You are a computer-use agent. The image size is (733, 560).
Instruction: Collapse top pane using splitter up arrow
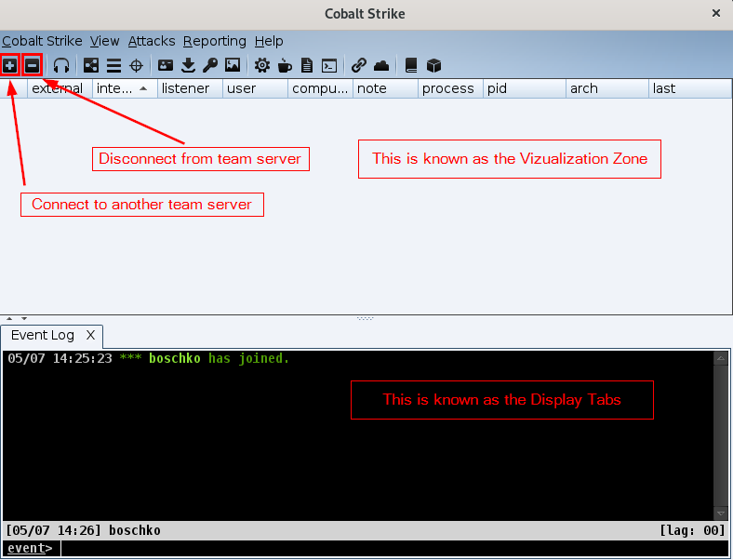pos(9,319)
